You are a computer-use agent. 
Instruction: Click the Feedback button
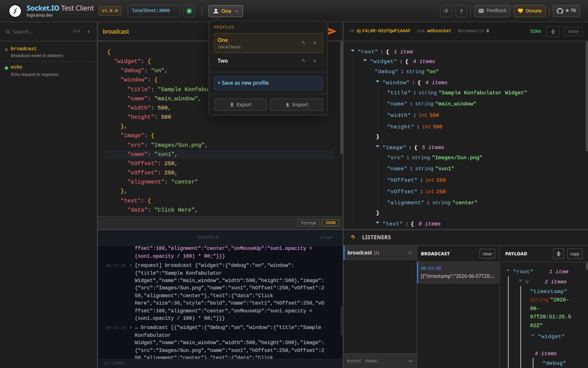point(492,11)
